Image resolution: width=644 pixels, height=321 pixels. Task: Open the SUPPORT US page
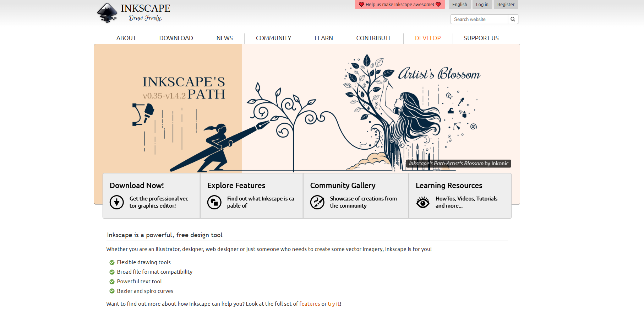(481, 38)
